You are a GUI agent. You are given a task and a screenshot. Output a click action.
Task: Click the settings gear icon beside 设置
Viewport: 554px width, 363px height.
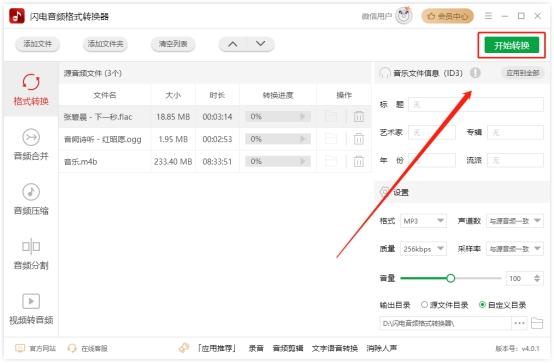[384, 192]
